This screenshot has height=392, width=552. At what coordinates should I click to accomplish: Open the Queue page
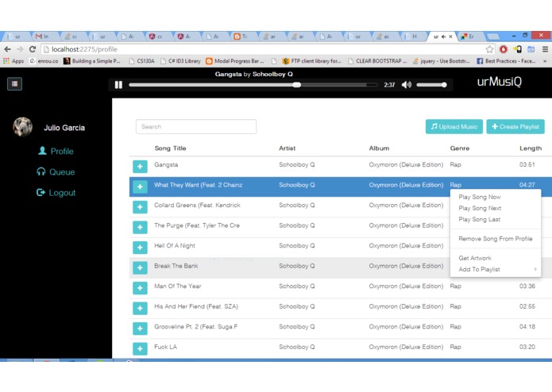(x=62, y=172)
